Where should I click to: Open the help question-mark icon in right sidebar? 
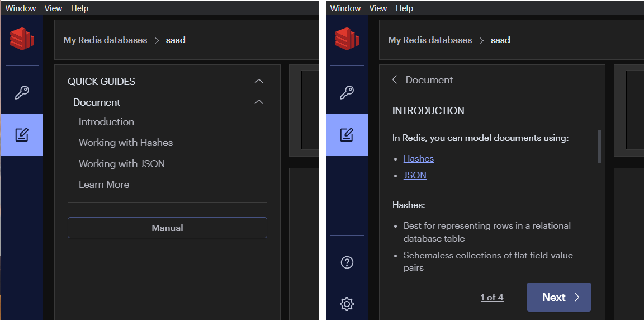(x=347, y=262)
